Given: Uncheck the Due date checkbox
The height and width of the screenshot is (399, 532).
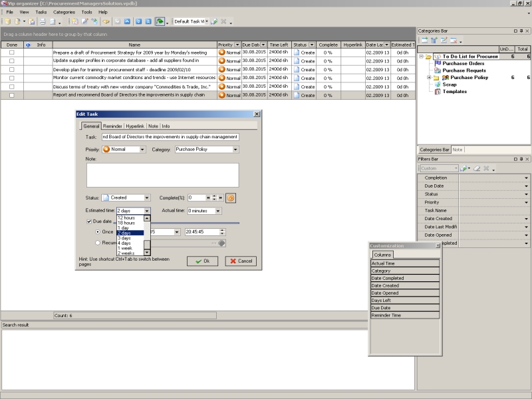Looking at the screenshot, I should coord(90,221).
